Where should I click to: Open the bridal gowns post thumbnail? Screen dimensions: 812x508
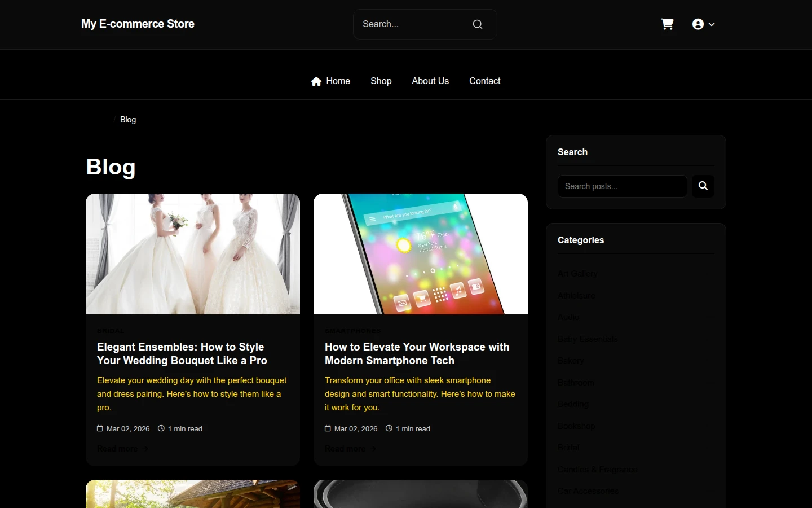coord(193,254)
